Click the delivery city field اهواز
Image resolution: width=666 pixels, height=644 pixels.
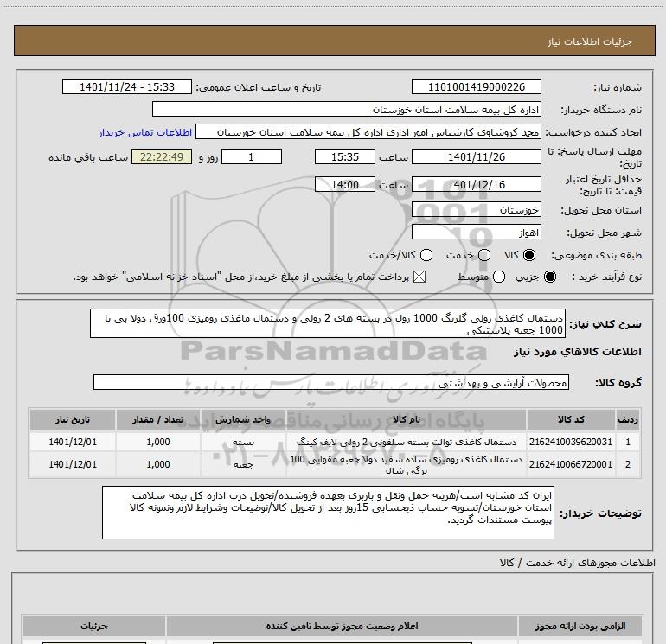(476, 233)
